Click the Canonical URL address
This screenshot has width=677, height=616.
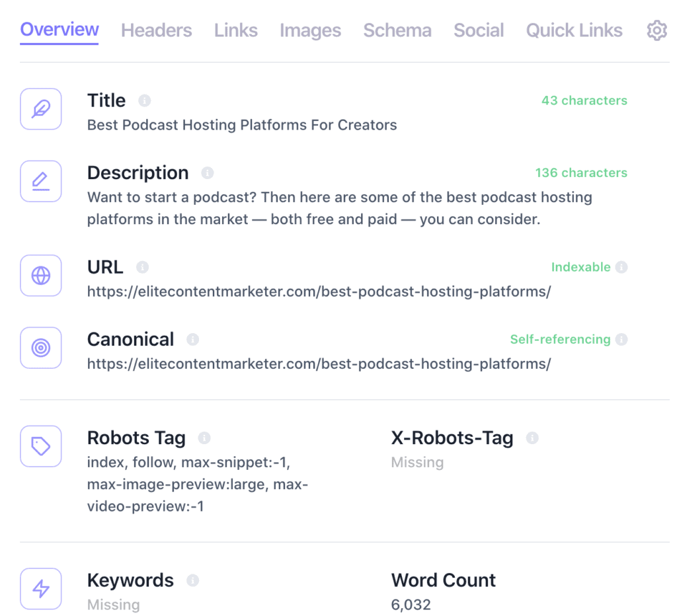[x=319, y=364]
